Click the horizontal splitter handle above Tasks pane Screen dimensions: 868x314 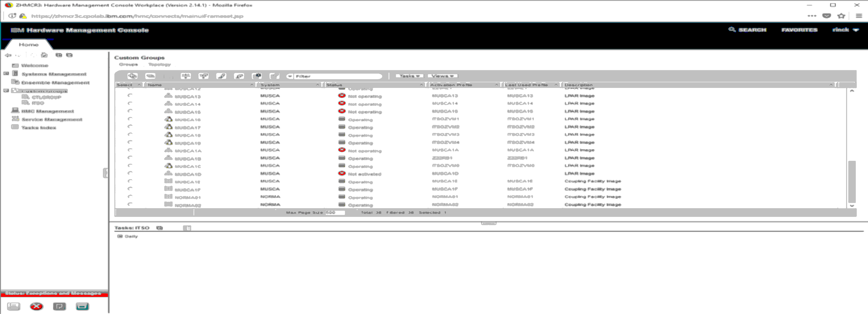(489, 223)
